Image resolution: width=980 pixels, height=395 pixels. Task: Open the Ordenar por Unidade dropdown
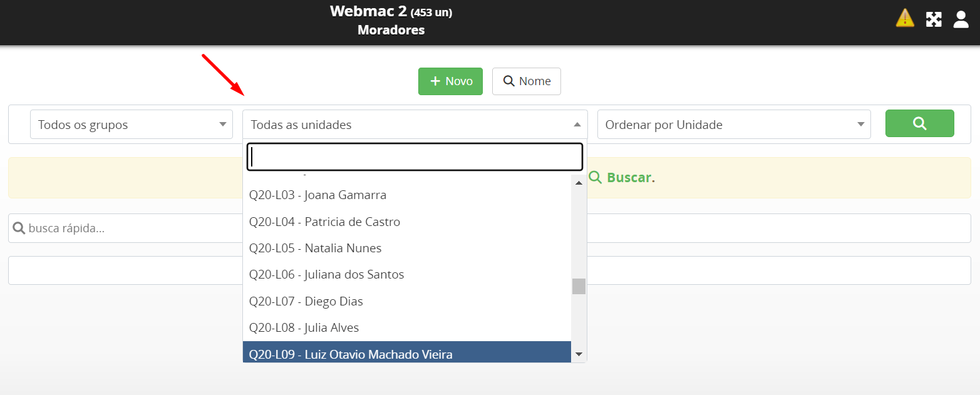coord(734,125)
